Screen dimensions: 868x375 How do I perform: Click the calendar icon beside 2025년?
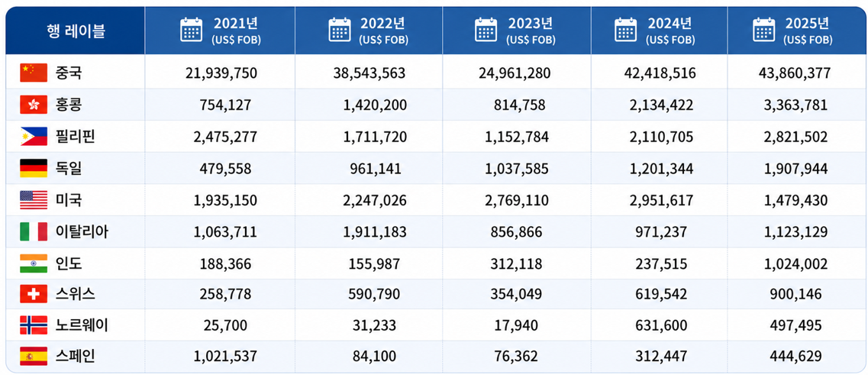764,30
